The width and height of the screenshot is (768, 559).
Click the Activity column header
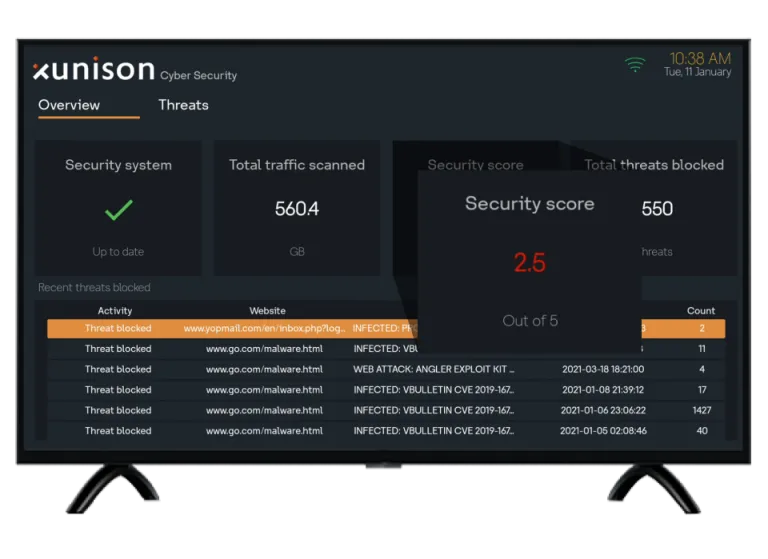tap(115, 311)
